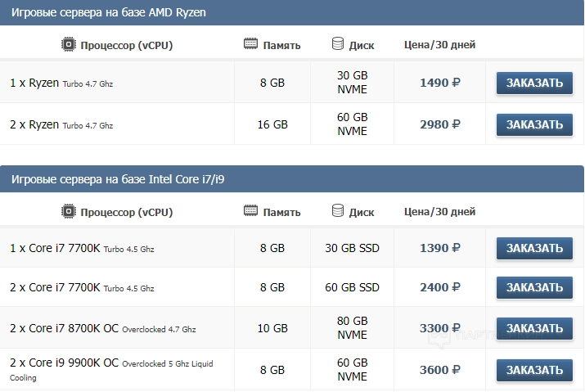Click the 80 GB NVME disk cell

click(353, 328)
